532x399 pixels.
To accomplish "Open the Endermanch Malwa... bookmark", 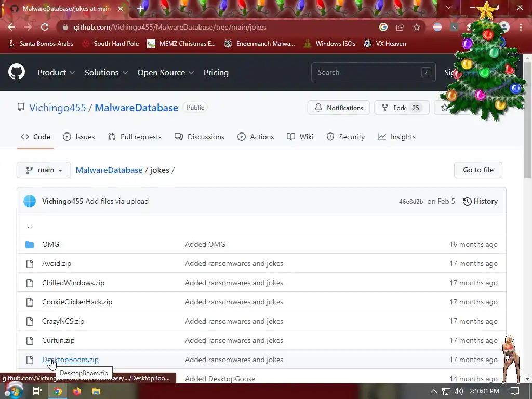I will point(259,44).
